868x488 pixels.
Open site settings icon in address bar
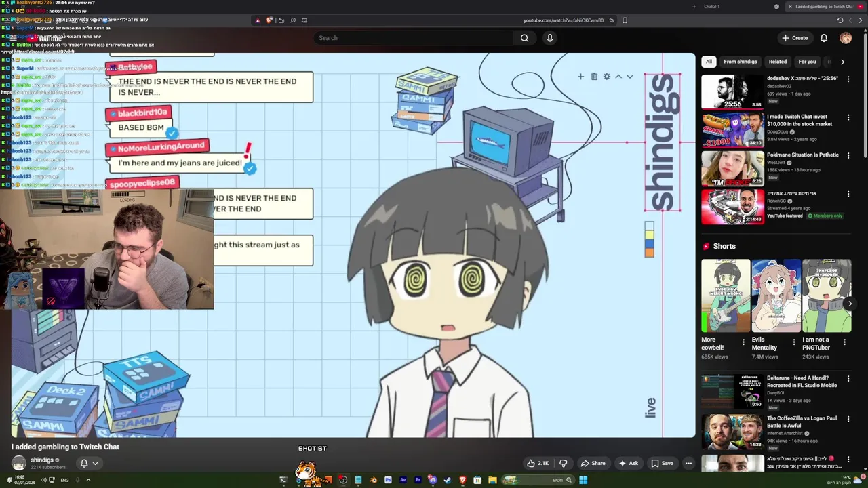[x=612, y=20]
